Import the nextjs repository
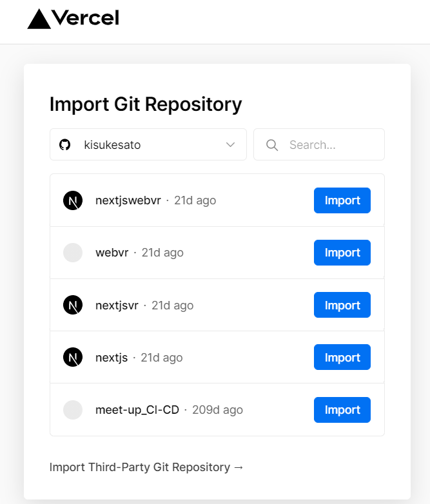 (x=342, y=357)
